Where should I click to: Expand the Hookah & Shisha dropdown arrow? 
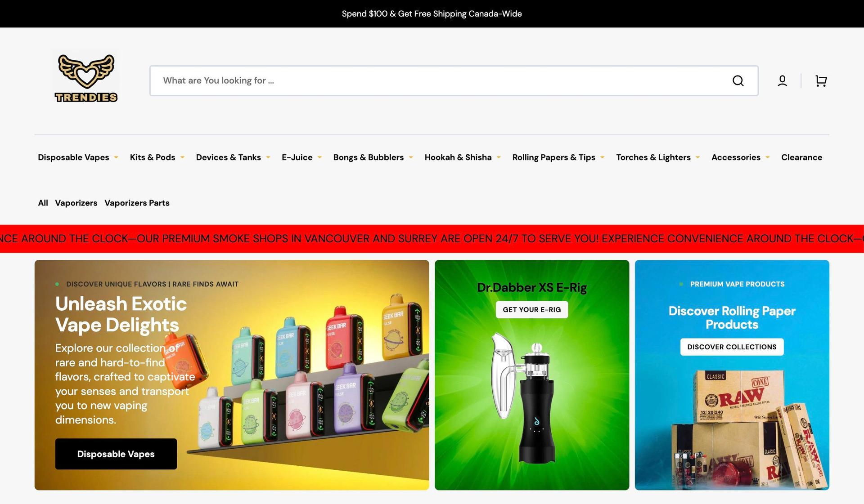(499, 157)
